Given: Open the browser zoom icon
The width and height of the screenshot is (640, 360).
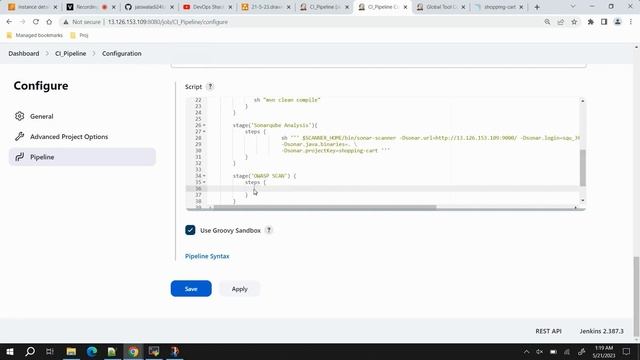Looking at the screenshot, I should tap(547, 22).
